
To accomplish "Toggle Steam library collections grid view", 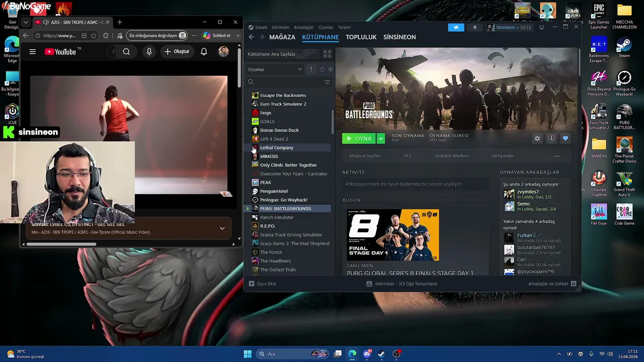I will point(327,54).
